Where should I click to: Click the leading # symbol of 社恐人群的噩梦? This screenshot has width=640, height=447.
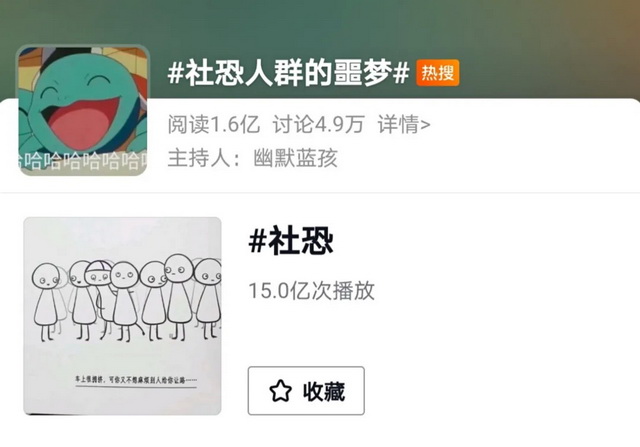pyautogui.click(x=176, y=73)
